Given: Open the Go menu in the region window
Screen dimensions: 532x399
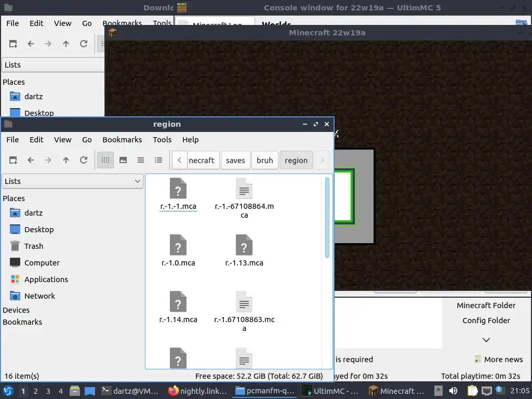Looking at the screenshot, I should point(87,140).
